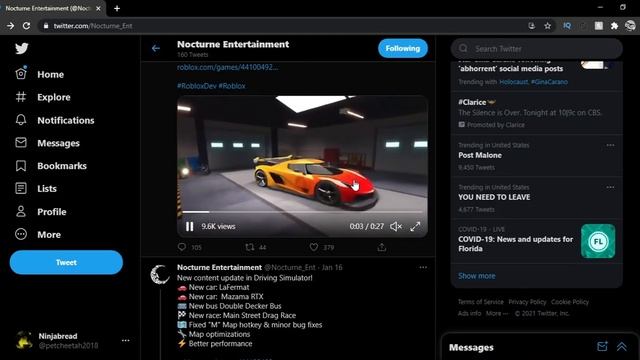Screen dimensions: 640x360
Task: Open the #Clarice promoted trend
Action: pos(537,113)
